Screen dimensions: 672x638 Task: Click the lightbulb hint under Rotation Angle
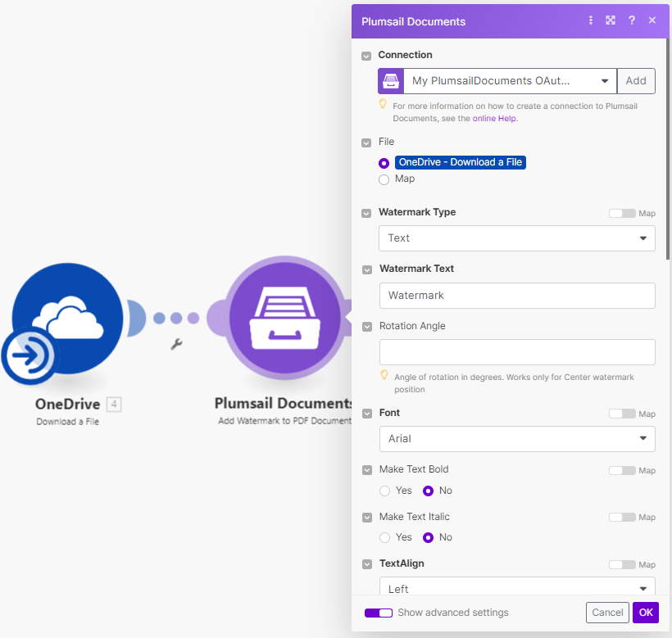[384, 375]
